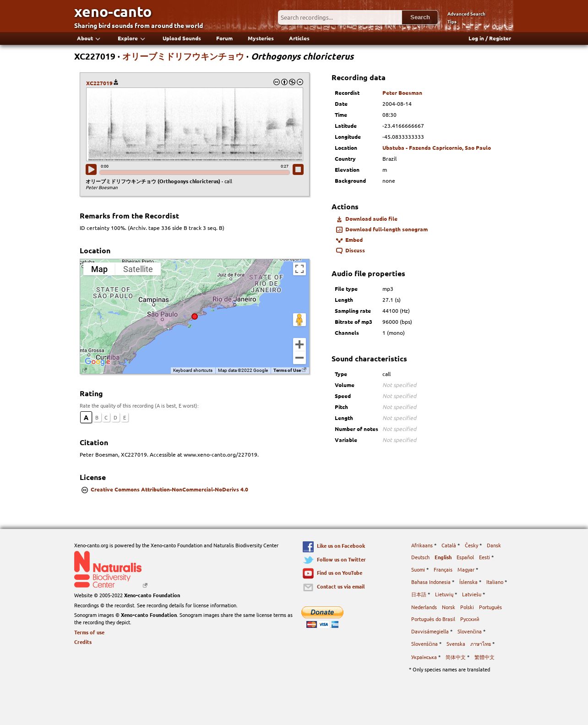588x725 pixels.
Task: Open the Creative Commons Attribution-NonCommercial-NoDerivs 4.0 license
Action: (169, 490)
